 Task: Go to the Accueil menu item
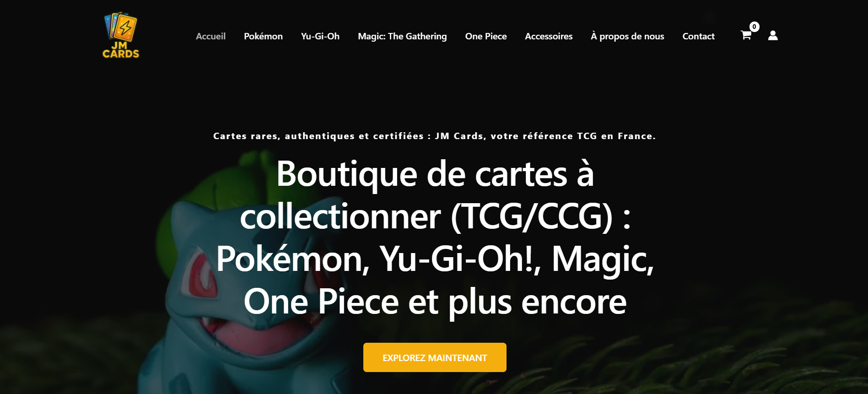(210, 36)
